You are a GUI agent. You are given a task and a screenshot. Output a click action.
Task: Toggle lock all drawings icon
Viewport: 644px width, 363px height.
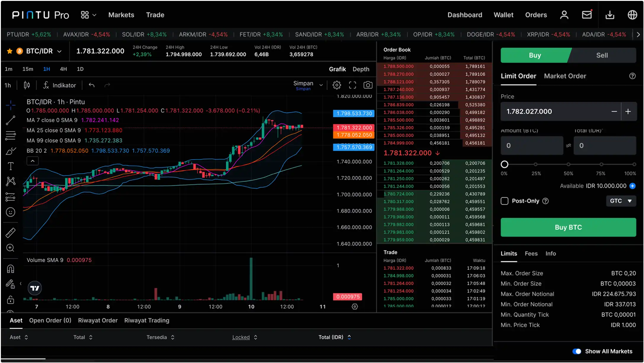[x=11, y=300]
